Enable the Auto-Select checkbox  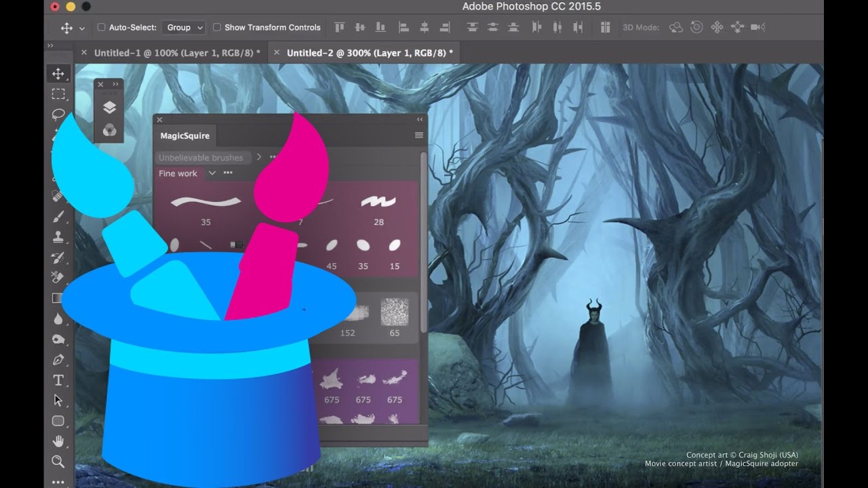[x=101, y=28]
